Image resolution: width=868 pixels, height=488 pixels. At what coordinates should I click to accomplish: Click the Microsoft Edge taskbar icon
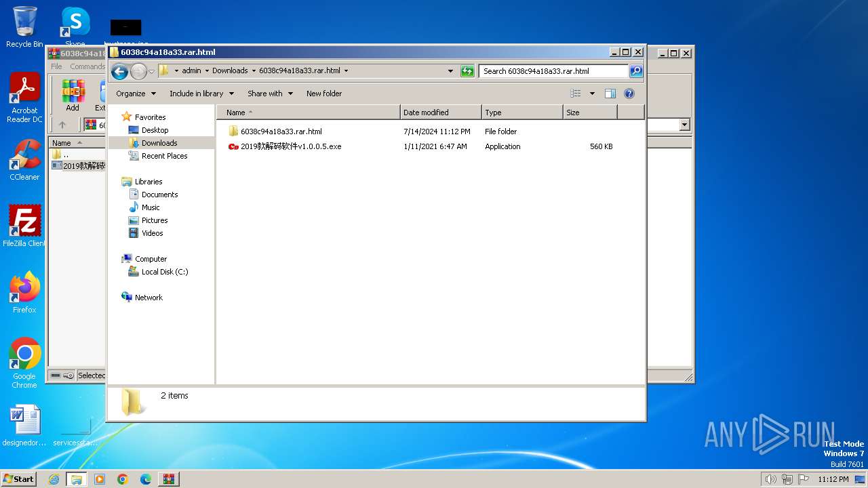(146, 479)
